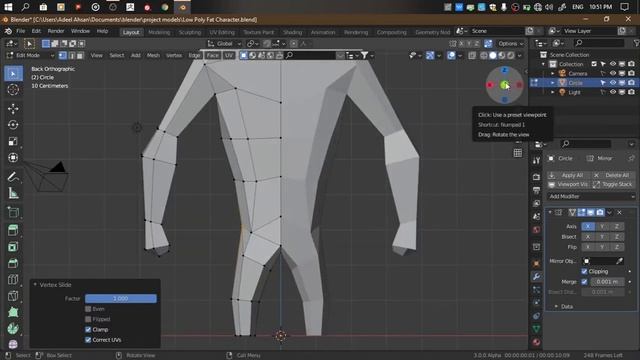This screenshot has width=640, height=360.
Task: Select the Extrude Region tool
Action: 13,230
